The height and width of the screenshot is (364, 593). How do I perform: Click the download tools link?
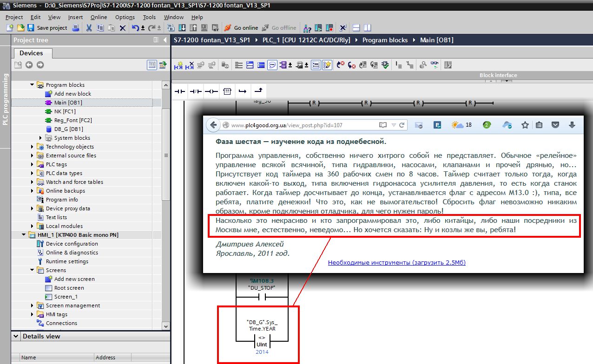[396, 262]
